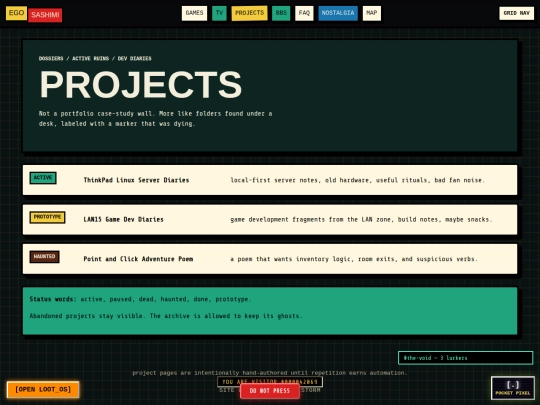Click the EGO logo block

(x=16, y=13)
